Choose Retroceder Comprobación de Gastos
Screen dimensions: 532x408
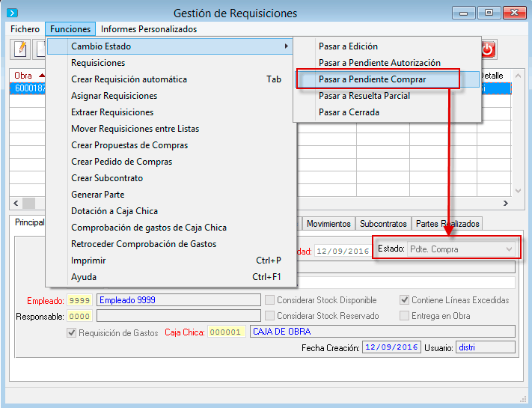click(170, 244)
